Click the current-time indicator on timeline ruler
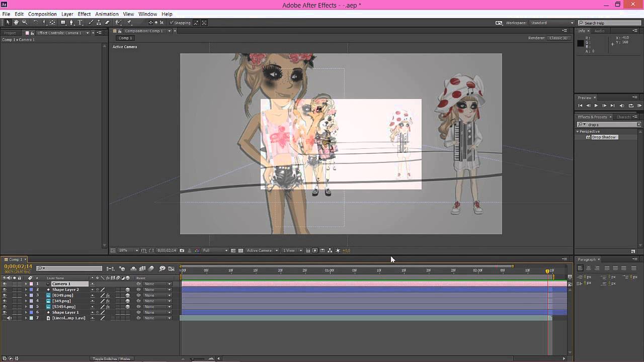644x362 pixels. pos(547,271)
